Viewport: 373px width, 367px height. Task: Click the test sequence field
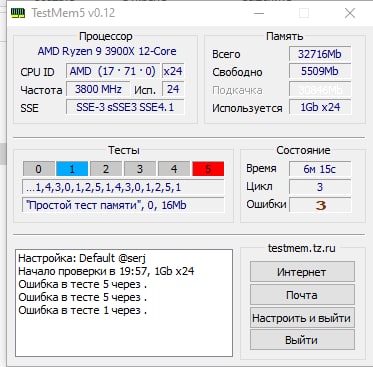tap(123, 187)
